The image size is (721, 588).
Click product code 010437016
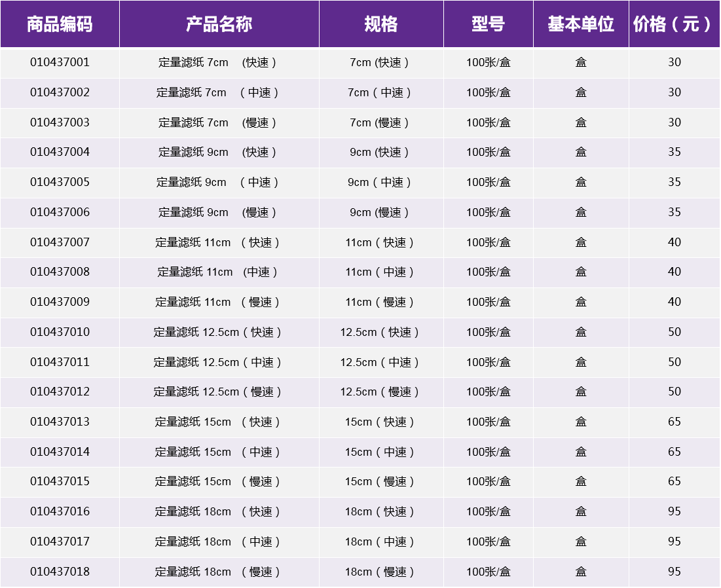pyautogui.click(x=60, y=511)
